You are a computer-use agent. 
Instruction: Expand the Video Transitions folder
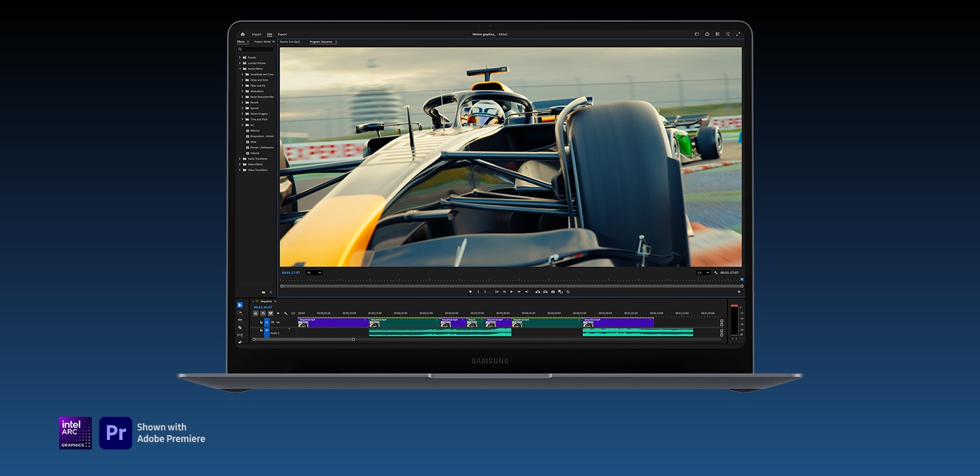click(240, 170)
